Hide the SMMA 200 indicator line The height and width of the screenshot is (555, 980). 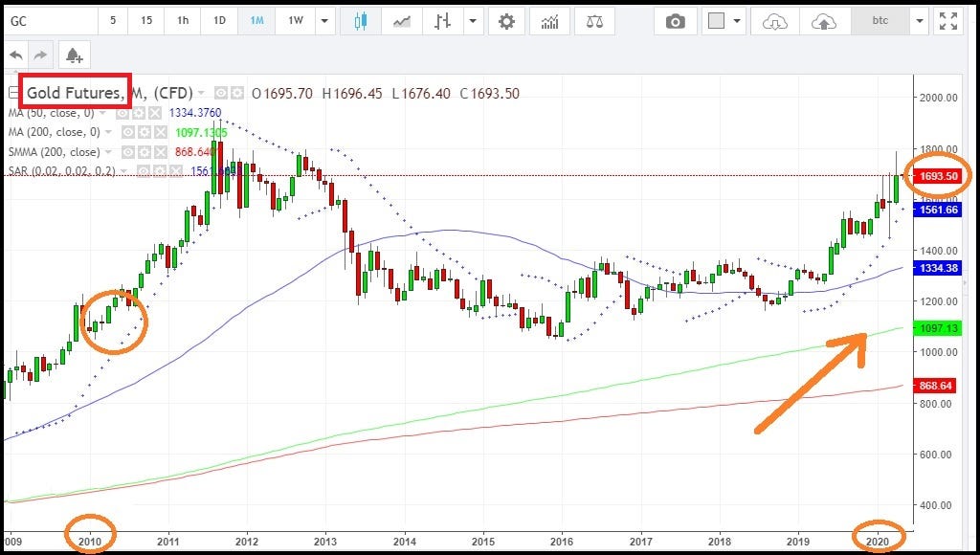[128, 152]
